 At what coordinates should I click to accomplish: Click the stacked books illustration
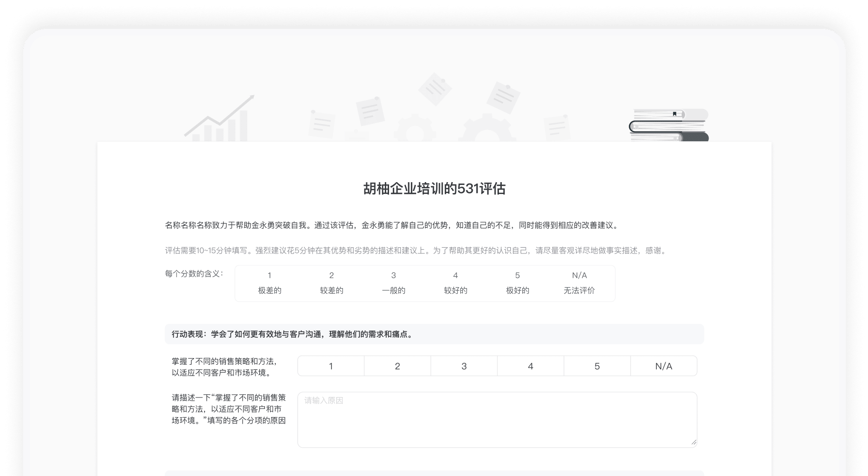coord(668,126)
